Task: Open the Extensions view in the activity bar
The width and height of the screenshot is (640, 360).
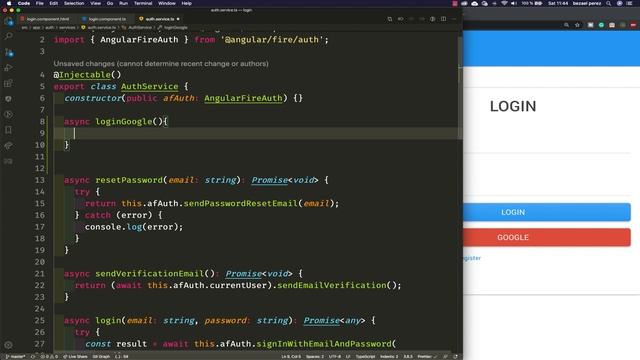Action: [9, 83]
